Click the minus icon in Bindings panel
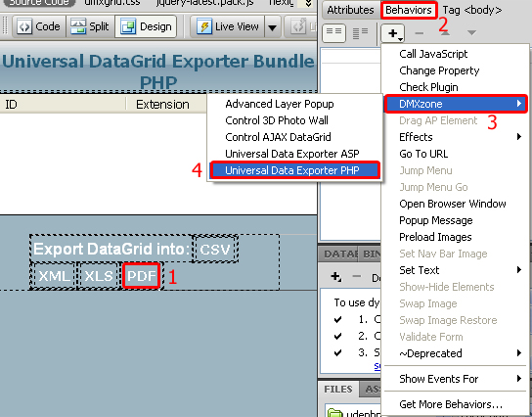Screen dimensions: 532x417 (x=356, y=276)
